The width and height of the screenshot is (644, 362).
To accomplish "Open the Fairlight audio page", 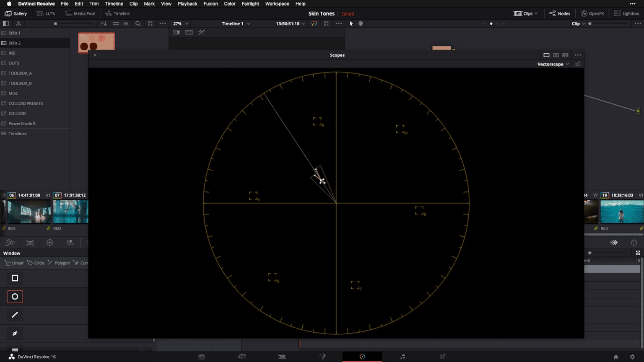I will [x=402, y=357].
